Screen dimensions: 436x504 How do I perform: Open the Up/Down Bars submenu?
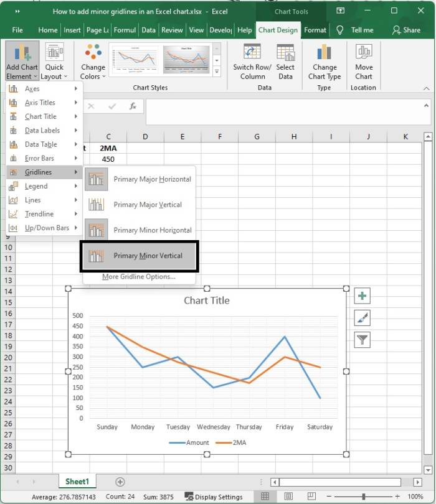click(43, 228)
